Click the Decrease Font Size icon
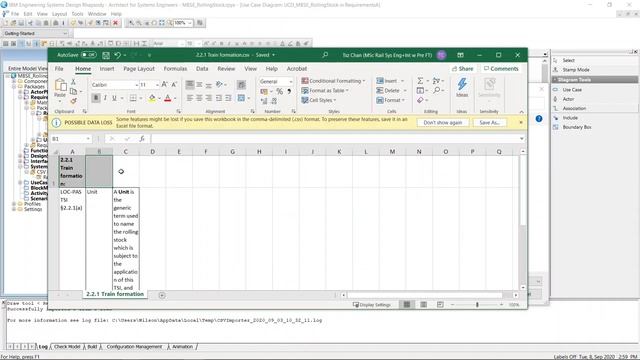 click(x=174, y=84)
